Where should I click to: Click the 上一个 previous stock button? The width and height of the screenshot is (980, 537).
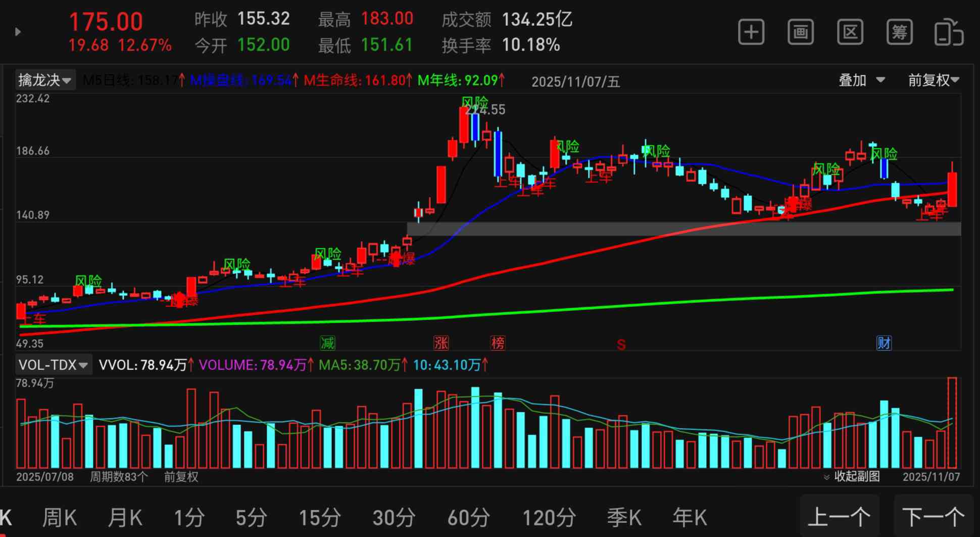coord(840,517)
